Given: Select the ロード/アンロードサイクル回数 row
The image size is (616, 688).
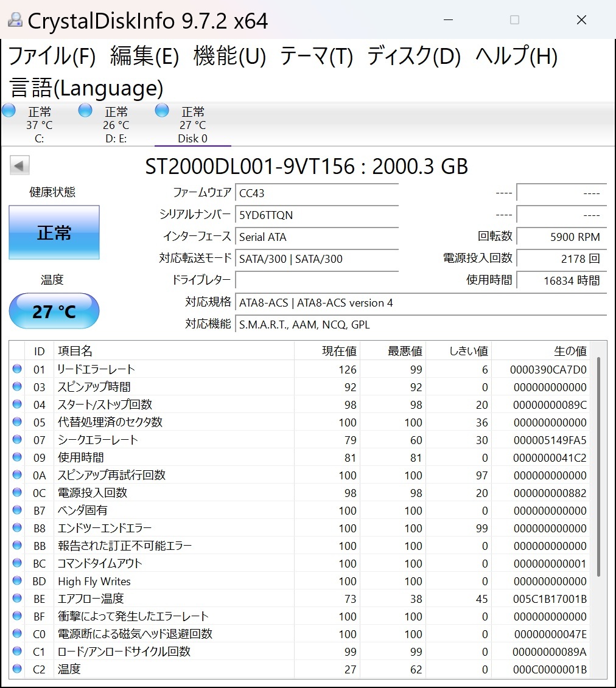Looking at the screenshot, I should (x=299, y=652).
